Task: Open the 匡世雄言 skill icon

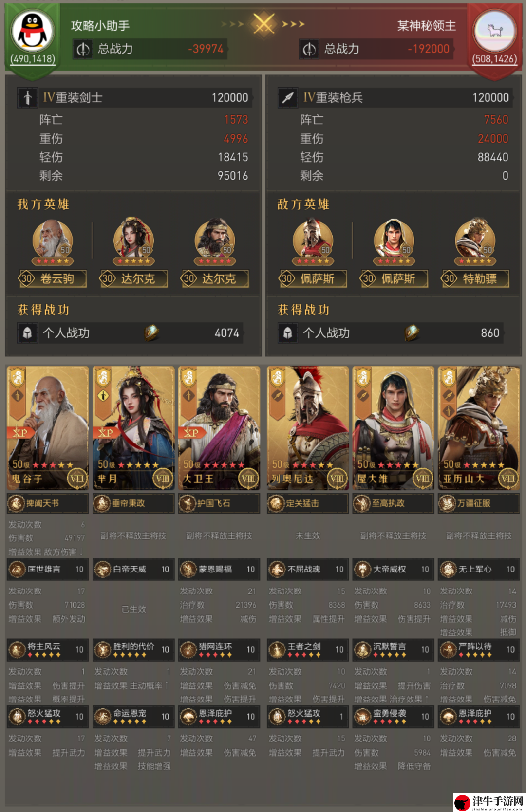Action: [17, 569]
